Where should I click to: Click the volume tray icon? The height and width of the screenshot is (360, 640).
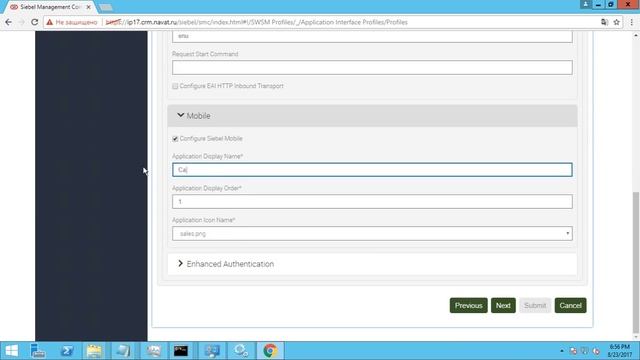pos(596,351)
